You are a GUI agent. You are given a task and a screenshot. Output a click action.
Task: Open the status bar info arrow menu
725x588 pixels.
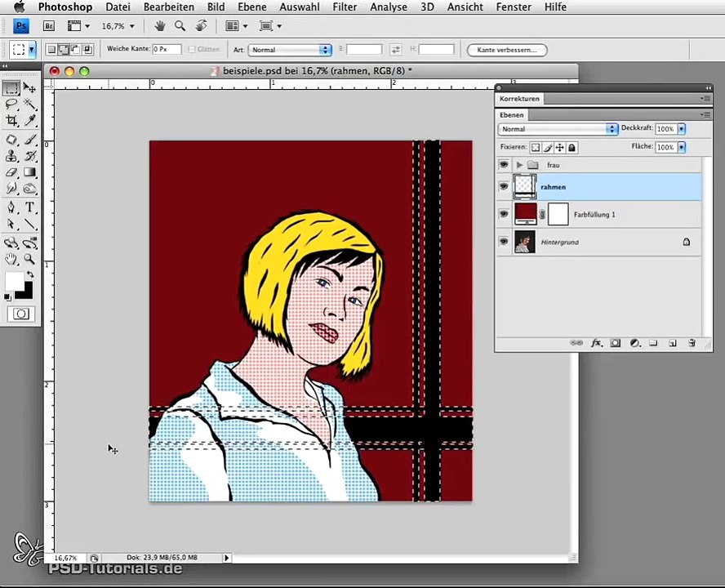click(x=227, y=558)
